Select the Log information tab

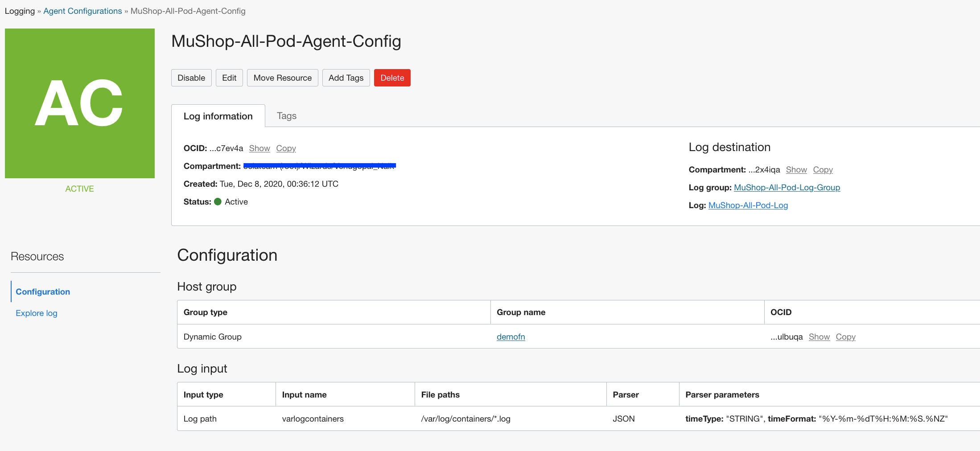pyautogui.click(x=218, y=116)
